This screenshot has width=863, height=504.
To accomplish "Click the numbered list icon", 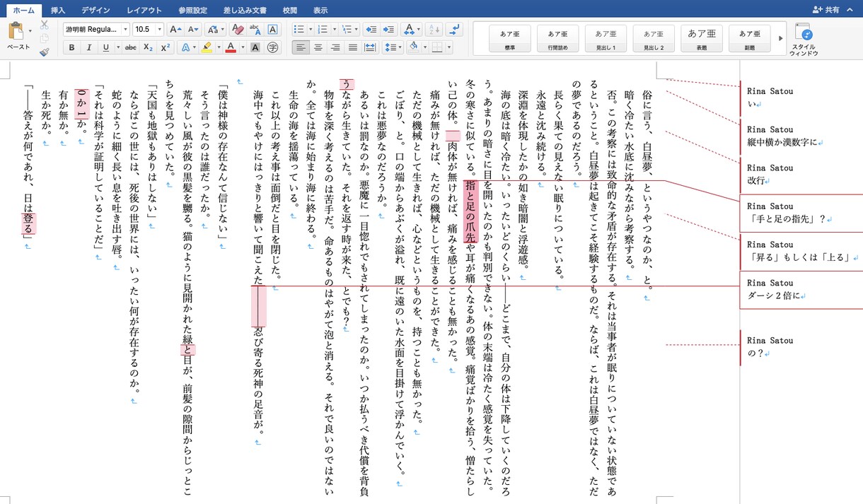I will (x=323, y=29).
